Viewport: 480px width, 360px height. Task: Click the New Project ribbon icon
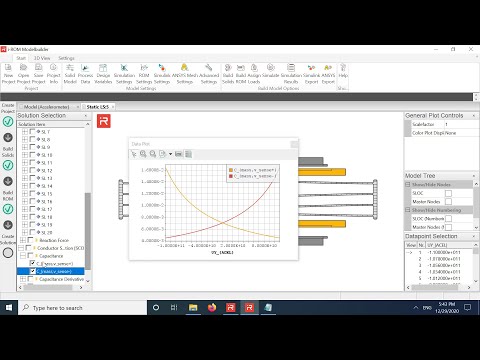[8, 74]
